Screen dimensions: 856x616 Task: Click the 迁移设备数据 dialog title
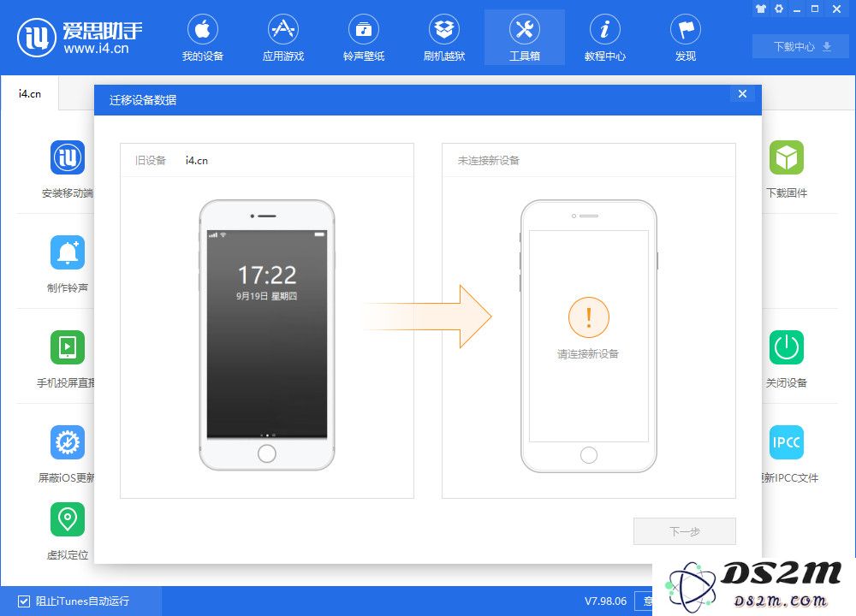tap(143, 100)
